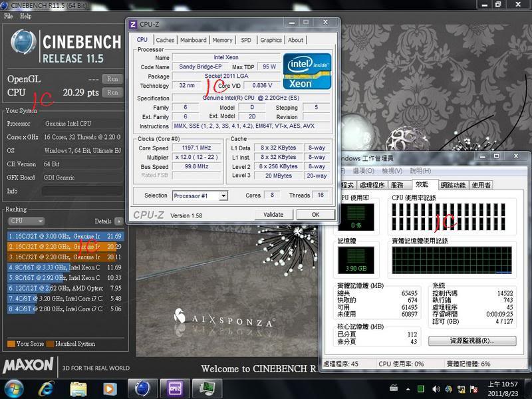Select the CPU tab in CPU-Z

coord(142,40)
